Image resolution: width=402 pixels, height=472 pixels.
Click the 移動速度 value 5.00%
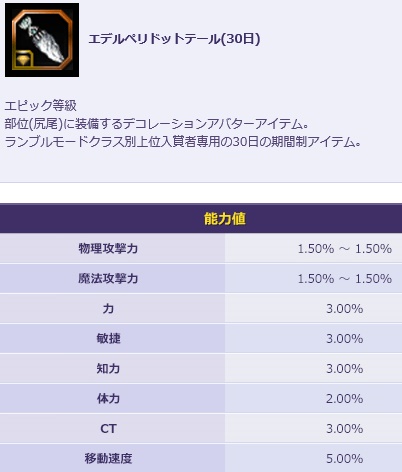point(345,459)
